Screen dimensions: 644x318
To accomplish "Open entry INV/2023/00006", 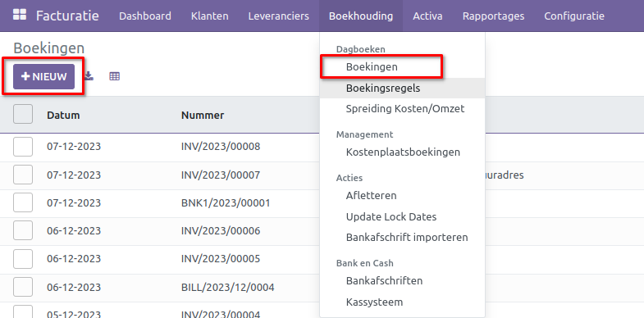I will click(x=221, y=231).
